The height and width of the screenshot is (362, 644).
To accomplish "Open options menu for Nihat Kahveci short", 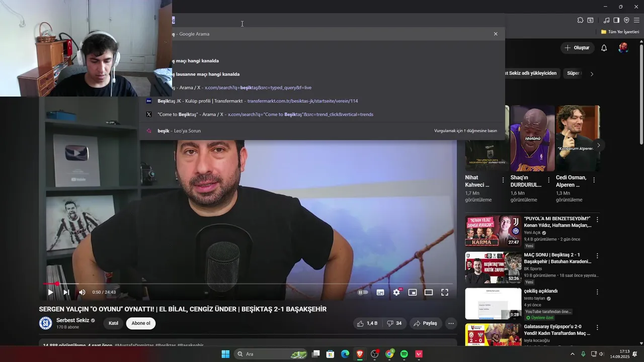I will [503, 180].
